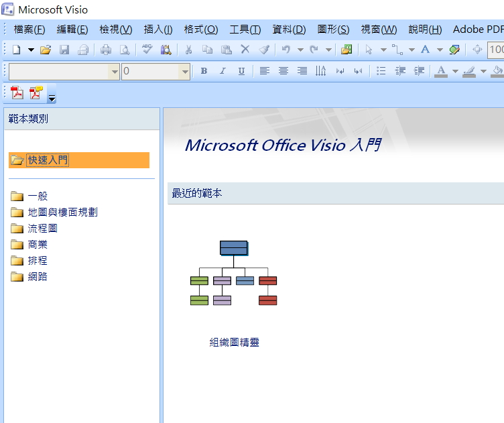Open the Redo history dropdown arrow

pyautogui.click(x=328, y=50)
